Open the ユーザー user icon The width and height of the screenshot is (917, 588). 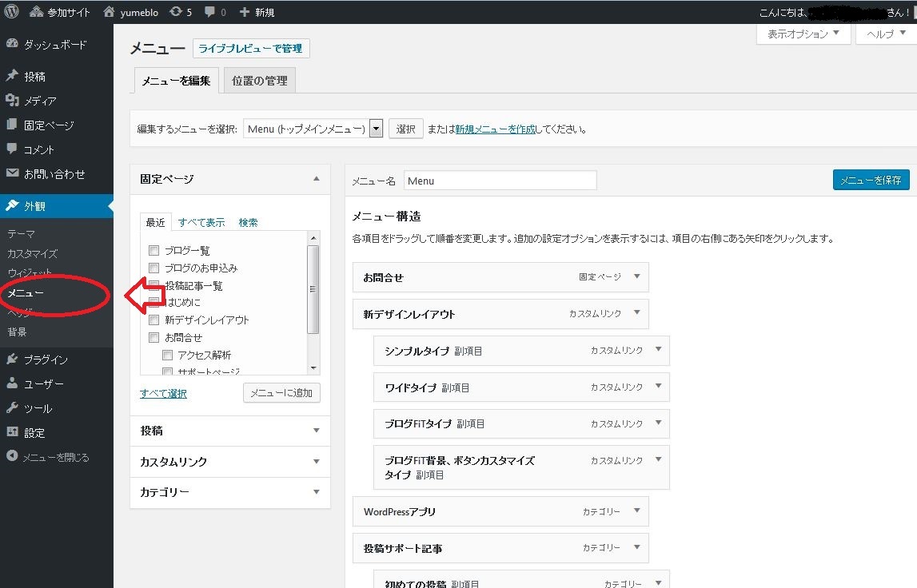click(12, 383)
